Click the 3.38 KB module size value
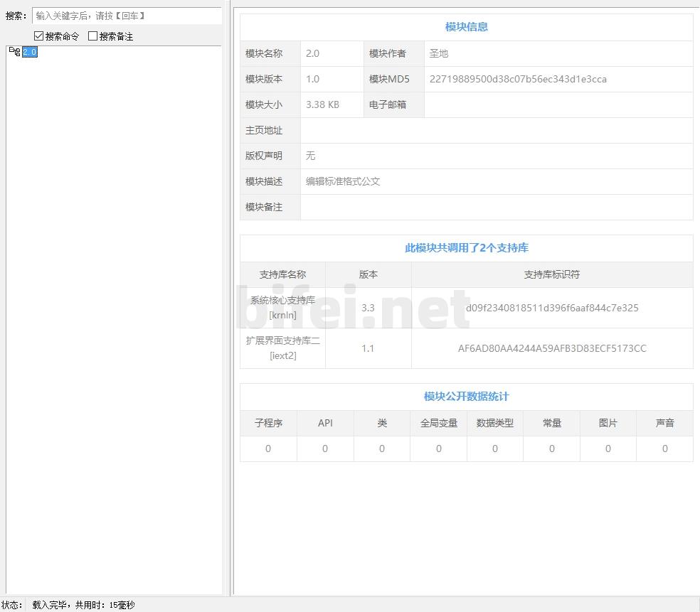 click(x=322, y=104)
